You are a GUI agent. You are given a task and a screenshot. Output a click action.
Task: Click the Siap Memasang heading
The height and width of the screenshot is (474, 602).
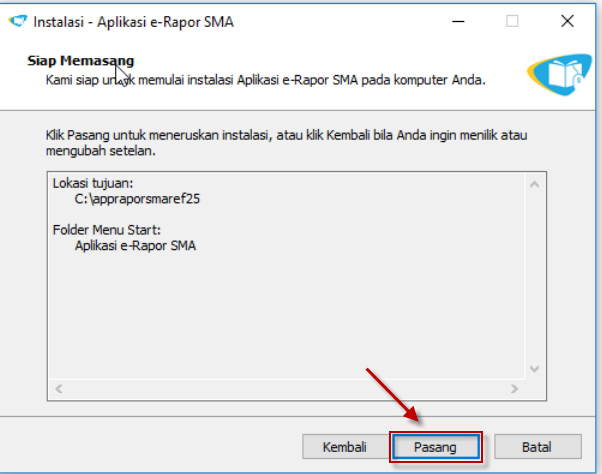click(x=80, y=61)
